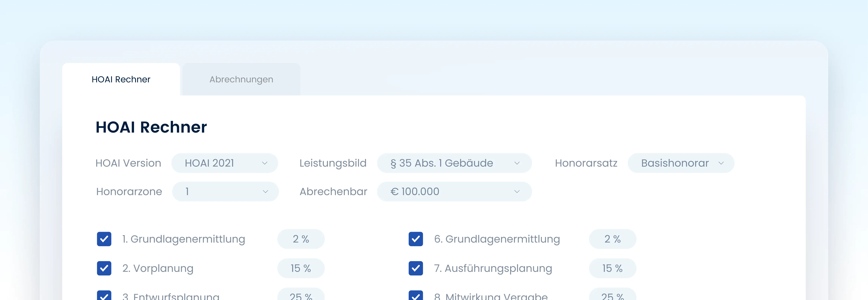Viewport: 868px width, 300px height.
Task: Toggle the 3. Entwurfsplanung checkbox
Action: pyautogui.click(x=104, y=295)
